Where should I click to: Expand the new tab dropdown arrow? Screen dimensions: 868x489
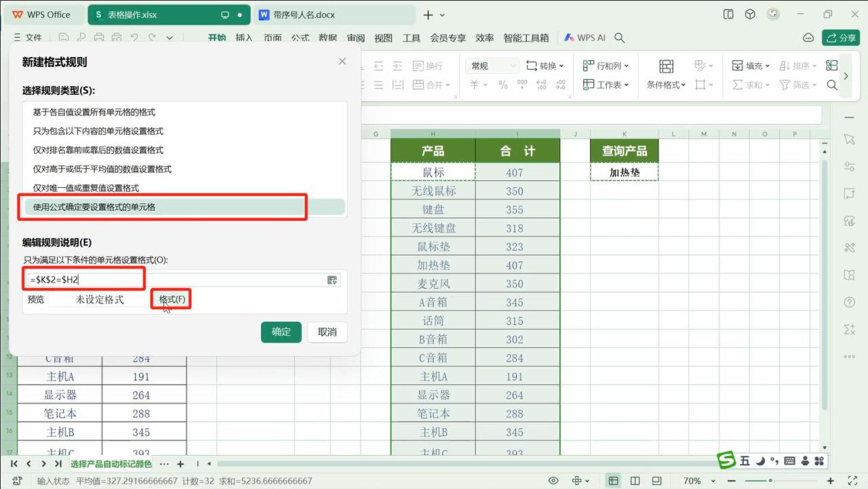click(443, 15)
